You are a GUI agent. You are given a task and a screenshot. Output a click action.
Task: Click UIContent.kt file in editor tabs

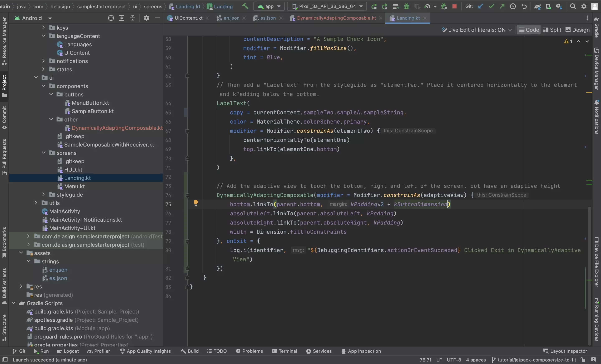[x=188, y=18]
